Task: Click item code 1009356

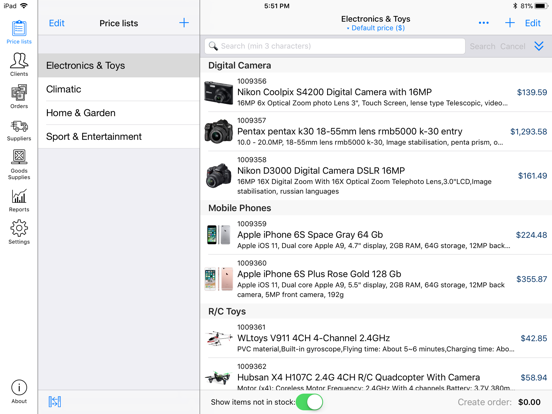Action: point(252,81)
